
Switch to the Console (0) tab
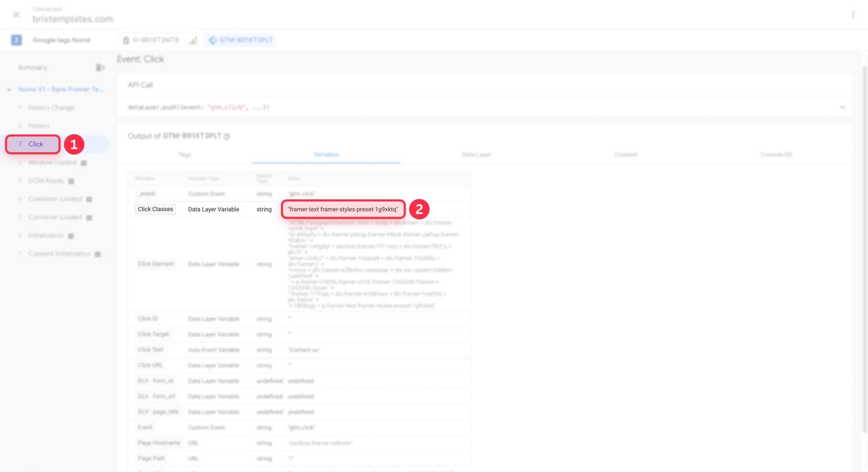coord(776,154)
